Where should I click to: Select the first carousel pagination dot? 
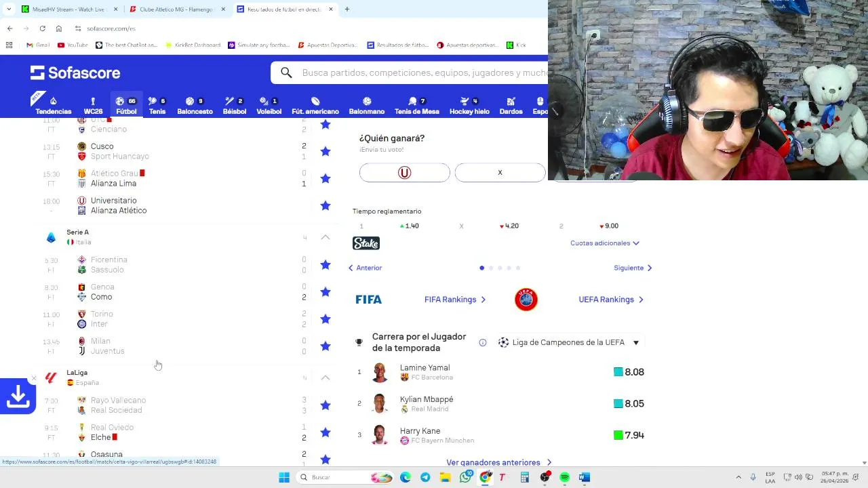pos(482,268)
